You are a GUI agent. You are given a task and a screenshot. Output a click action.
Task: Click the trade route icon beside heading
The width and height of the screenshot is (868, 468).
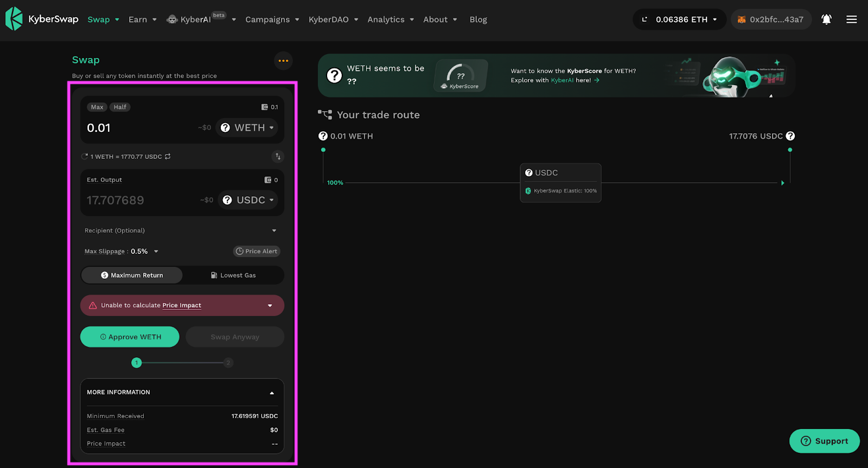[325, 114]
